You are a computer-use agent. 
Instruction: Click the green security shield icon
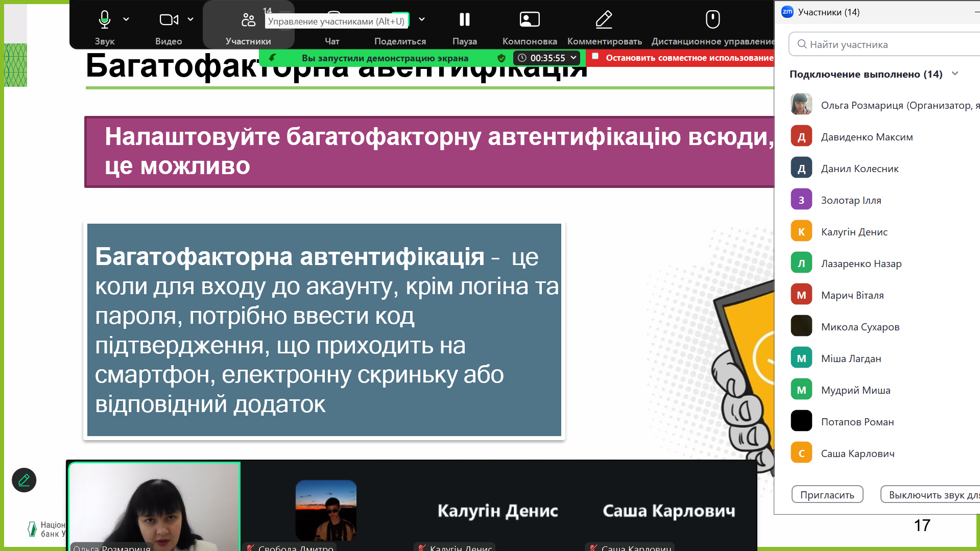[501, 58]
